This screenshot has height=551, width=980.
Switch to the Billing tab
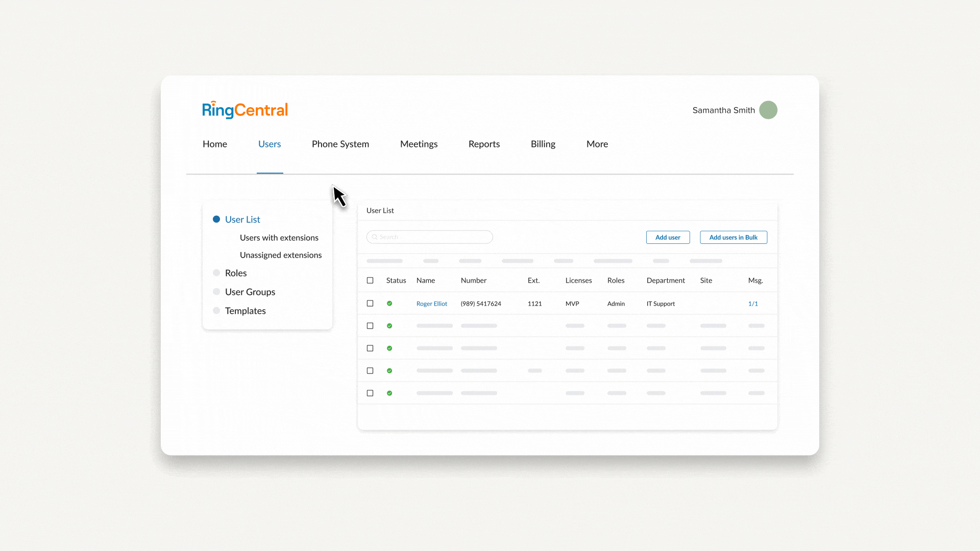(543, 144)
